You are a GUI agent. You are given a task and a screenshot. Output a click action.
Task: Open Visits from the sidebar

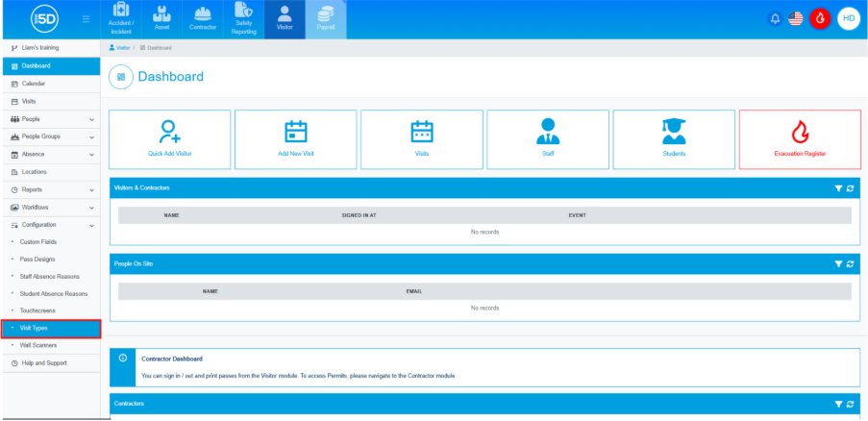tap(52, 102)
